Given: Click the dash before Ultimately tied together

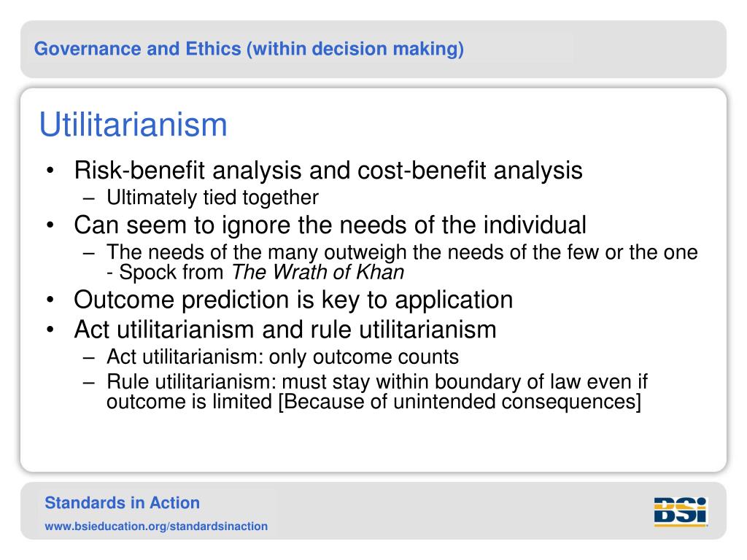Looking at the screenshot, I should (x=88, y=198).
